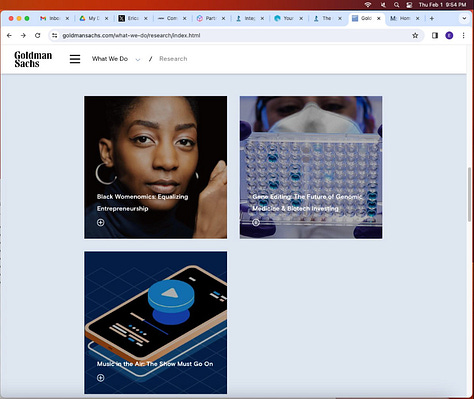The width and height of the screenshot is (474, 399).
Task: Go forward in browser history
Action: click(23, 35)
